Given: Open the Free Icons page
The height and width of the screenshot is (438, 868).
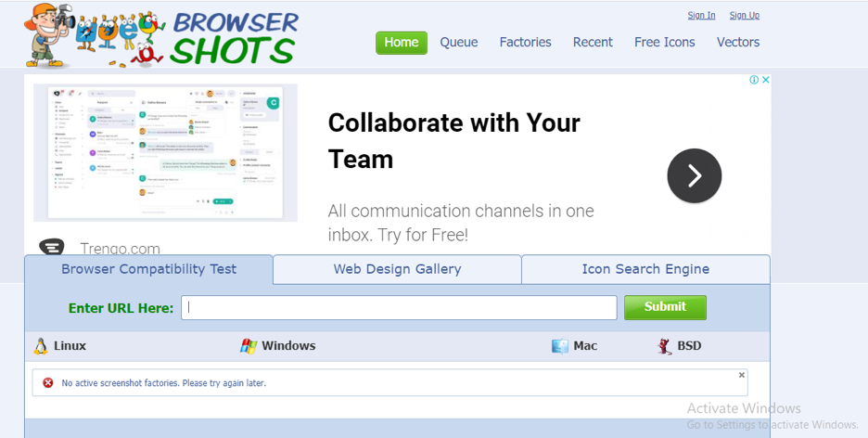Looking at the screenshot, I should point(665,42).
